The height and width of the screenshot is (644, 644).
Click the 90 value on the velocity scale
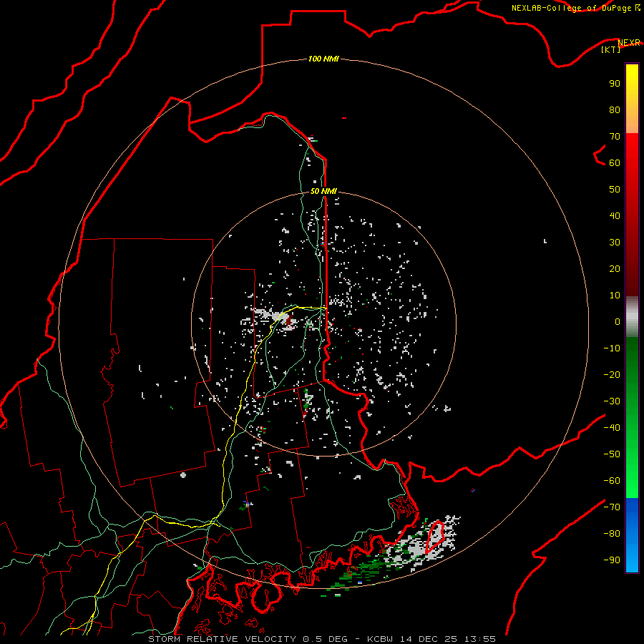point(615,84)
